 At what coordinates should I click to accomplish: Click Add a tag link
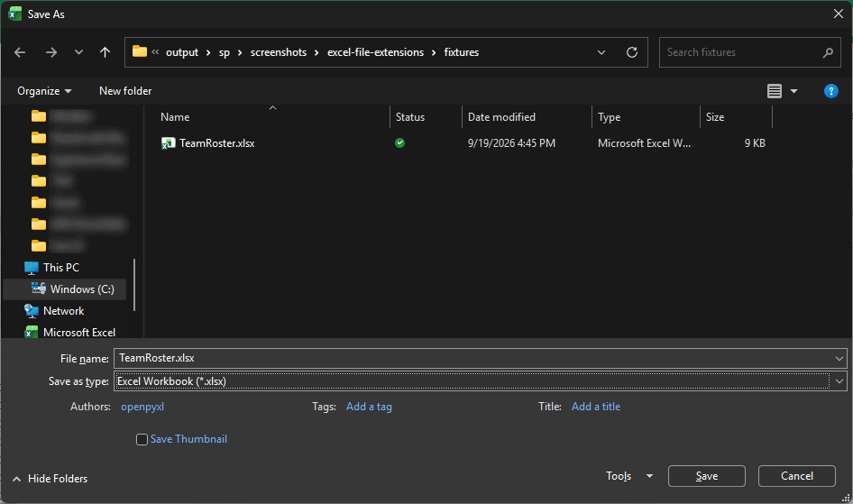(x=369, y=407)
